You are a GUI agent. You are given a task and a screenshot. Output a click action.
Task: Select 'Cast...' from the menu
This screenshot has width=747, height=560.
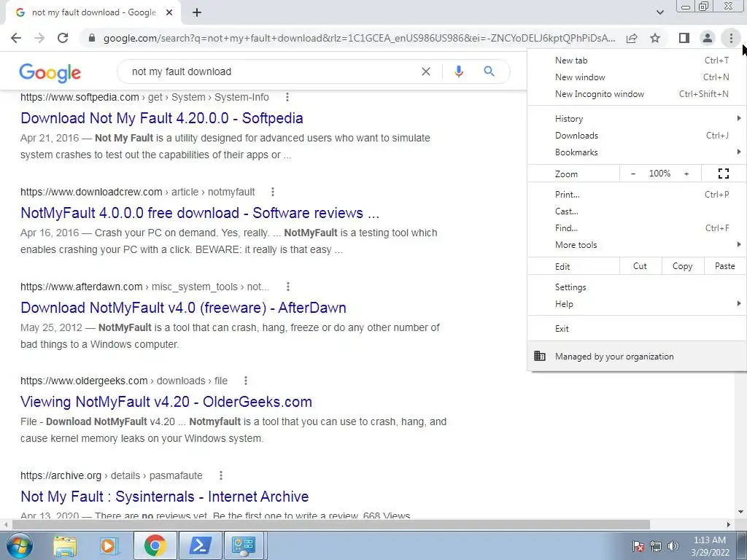pos(637,211)
